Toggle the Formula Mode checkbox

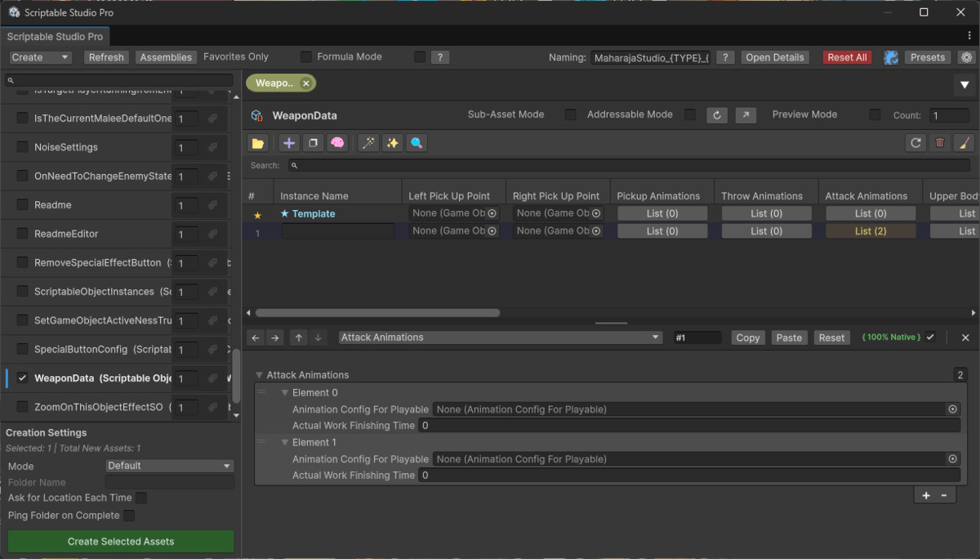[x=420, y=57]
